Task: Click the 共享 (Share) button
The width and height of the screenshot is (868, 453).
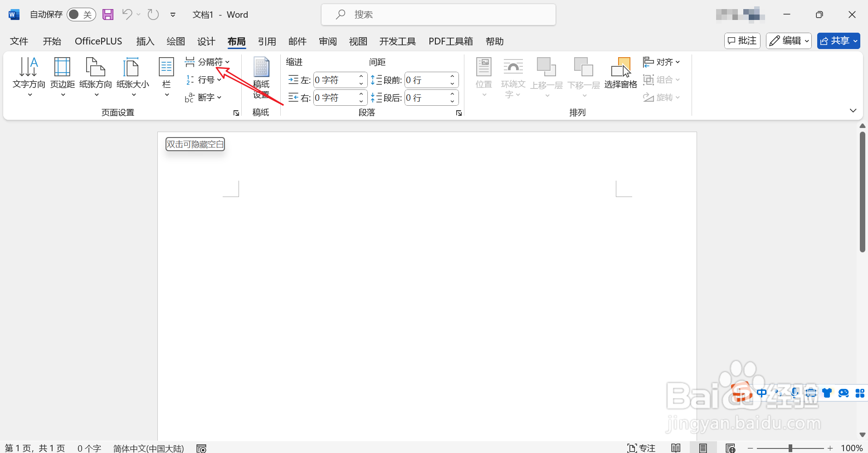Action: (837, 41)
